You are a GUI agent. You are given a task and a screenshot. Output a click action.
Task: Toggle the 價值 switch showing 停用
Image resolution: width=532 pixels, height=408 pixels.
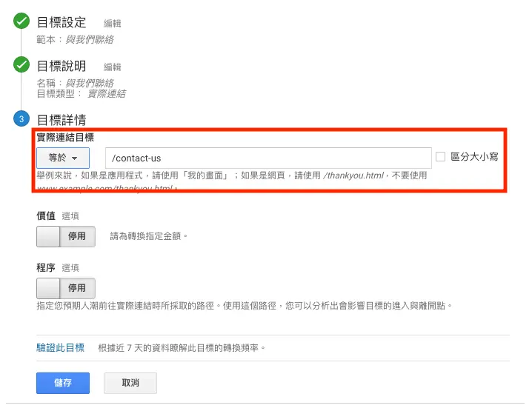coord(66,236)
